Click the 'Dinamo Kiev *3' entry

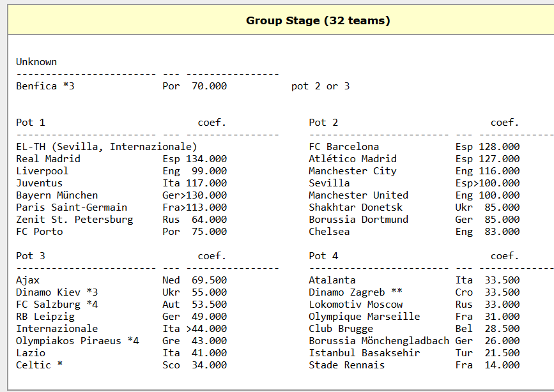coord(57,292)
